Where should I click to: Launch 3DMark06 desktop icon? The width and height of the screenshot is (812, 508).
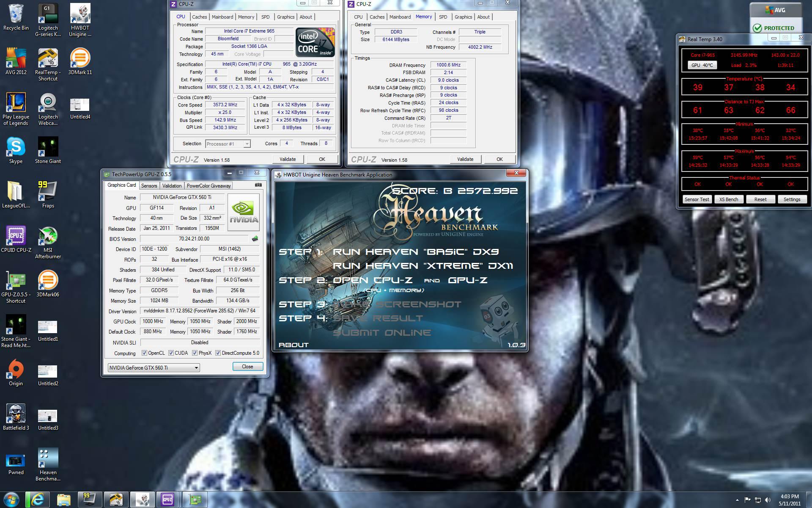point(48,284)
